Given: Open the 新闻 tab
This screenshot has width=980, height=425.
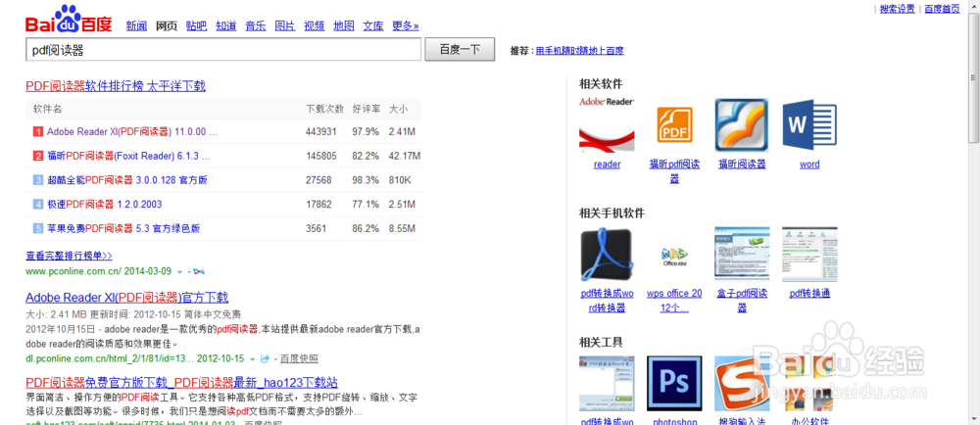Looking at the screenshot, I should click(x=136, y=26).
